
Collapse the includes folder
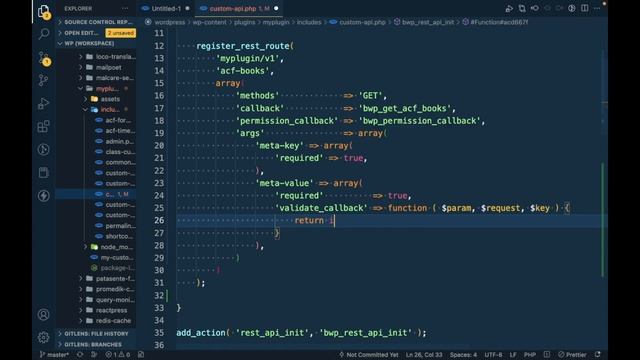pyautogui.click(x=107, y=109)
